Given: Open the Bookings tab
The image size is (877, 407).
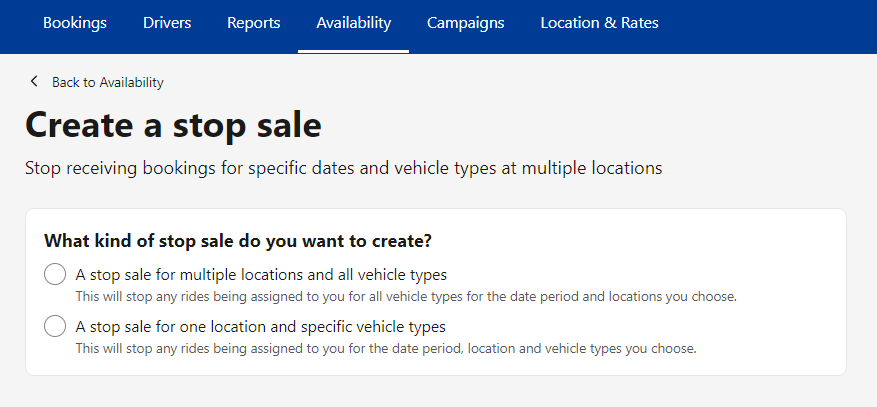Looking at the screenshot, I should click(75, 23).
